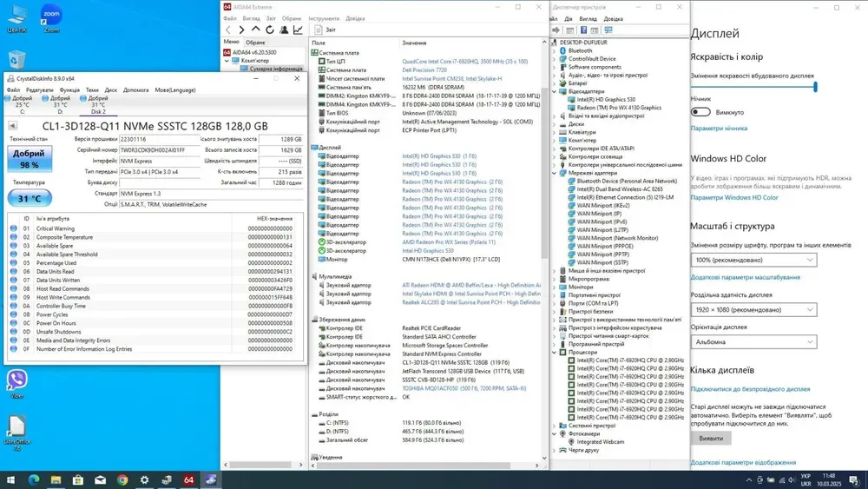Toggle the Нічник night light switch
Image resolution: width=868 pixels, height=489 pixels.
(x=700, y=112)
